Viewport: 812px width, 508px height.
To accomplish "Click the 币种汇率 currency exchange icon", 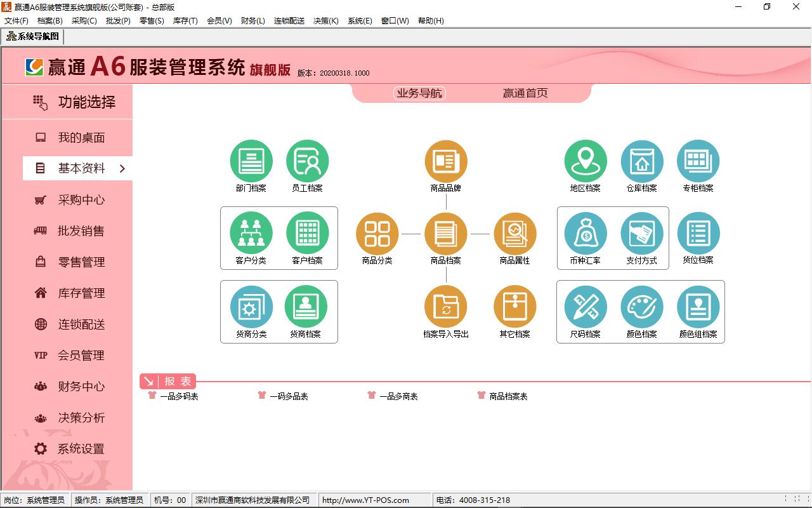I will click(586, 234).
